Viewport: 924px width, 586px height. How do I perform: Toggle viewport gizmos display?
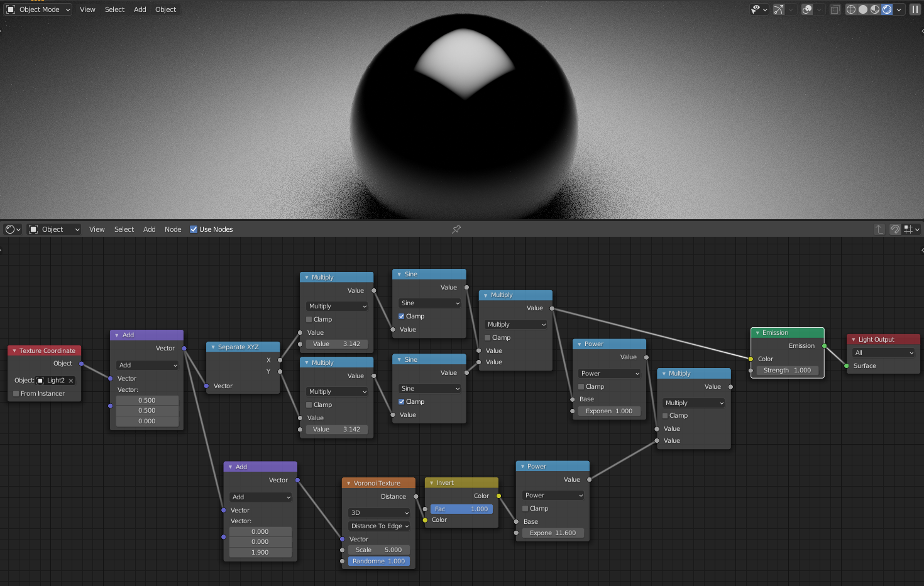click(x=779, y=9)
